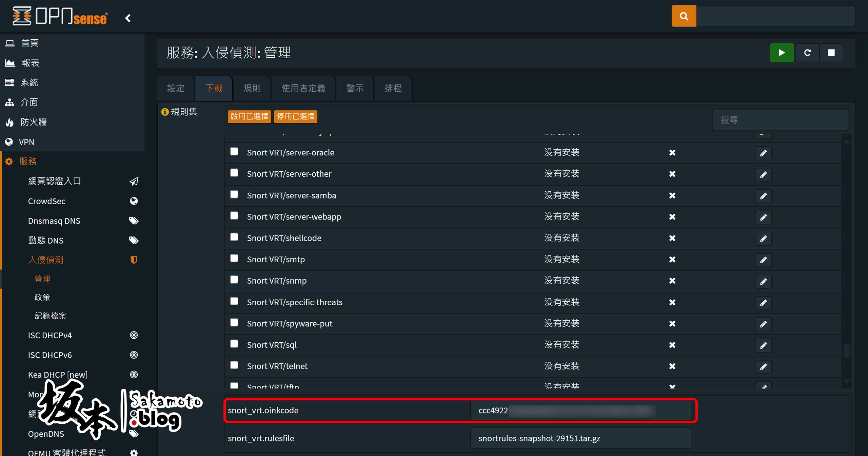Screen dimensions: 868x456
Task: Collapse the sidebar with the chevron arrow
Action: coord(128,18)
